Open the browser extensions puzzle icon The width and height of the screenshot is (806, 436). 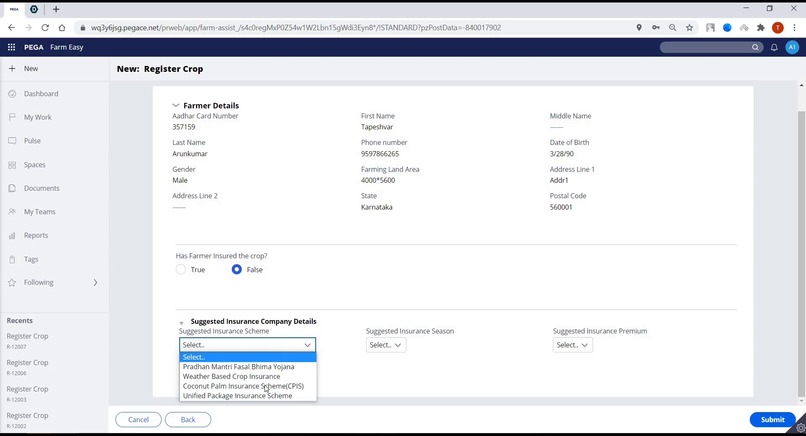pos(761,28)
